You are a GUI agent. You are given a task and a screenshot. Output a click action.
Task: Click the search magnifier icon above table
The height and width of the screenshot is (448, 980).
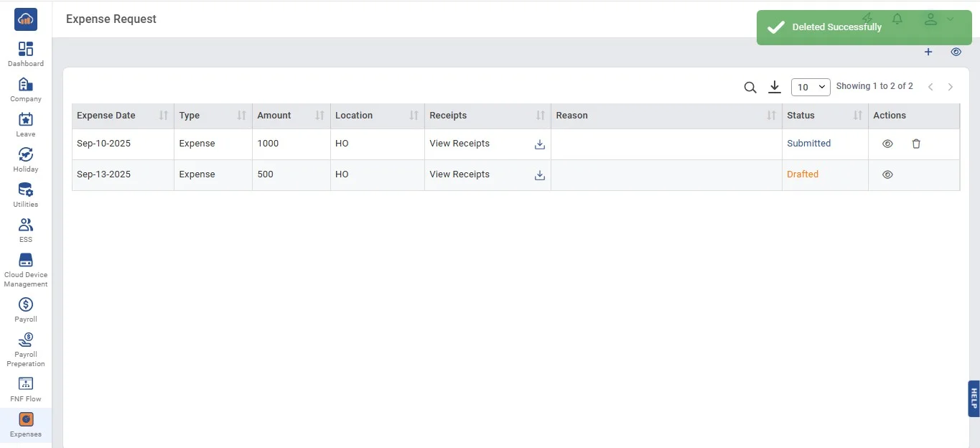[750, 88]
